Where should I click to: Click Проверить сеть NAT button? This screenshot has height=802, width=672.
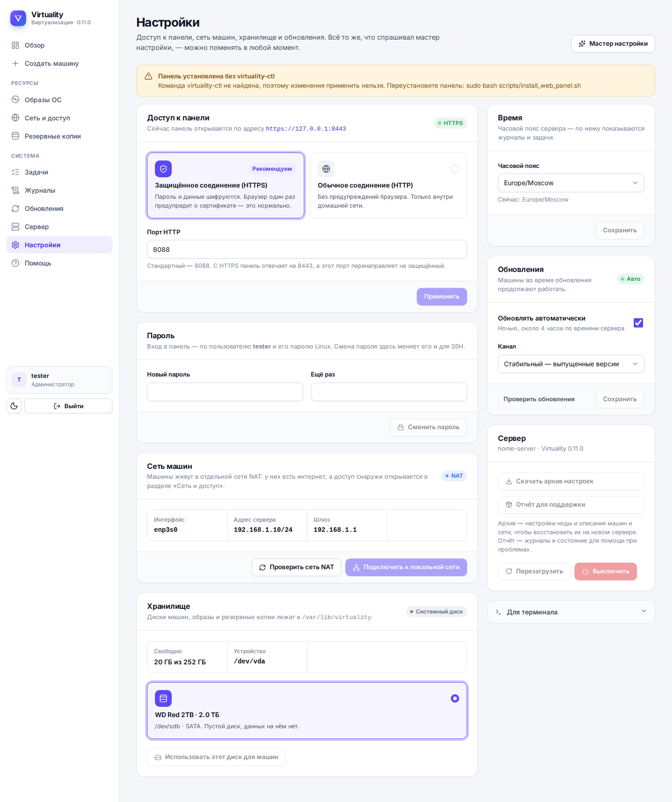(296, 567)
